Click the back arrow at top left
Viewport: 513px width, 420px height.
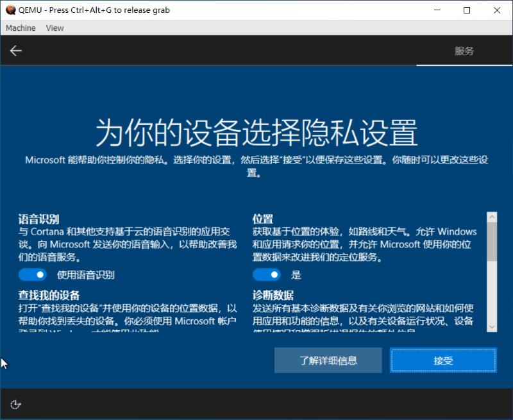pyautogui.click(x=16, y=51)
